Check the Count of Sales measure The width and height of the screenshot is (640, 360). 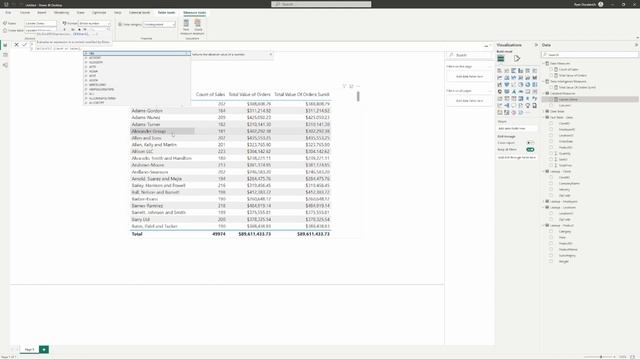pos(551,69)
